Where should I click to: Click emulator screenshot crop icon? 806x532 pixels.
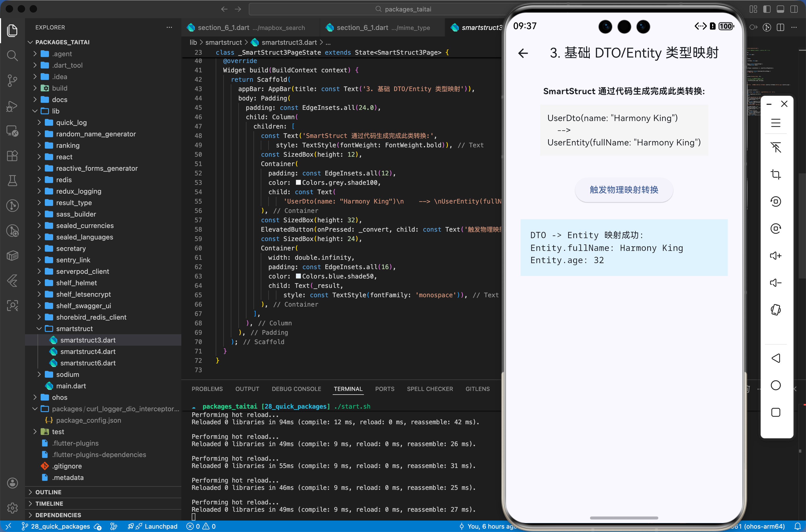776,174
